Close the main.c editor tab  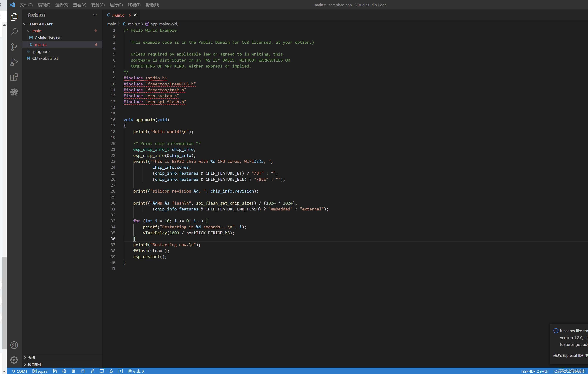[135, 15]
